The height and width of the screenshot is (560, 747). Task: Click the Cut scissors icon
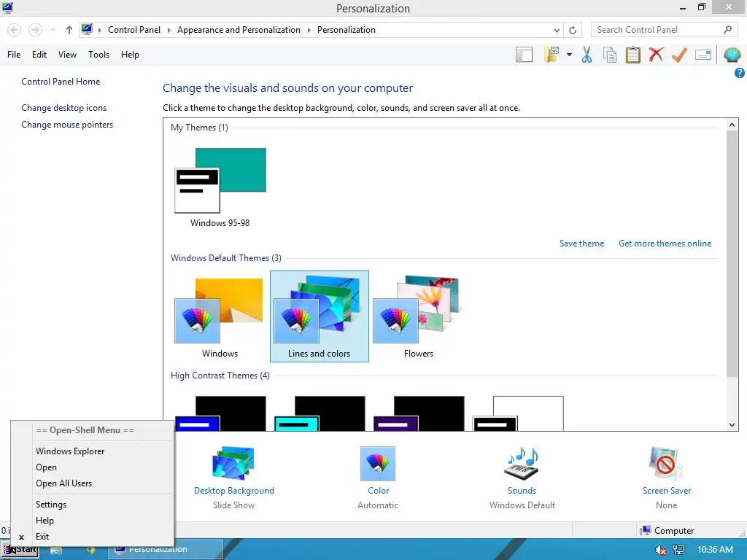(587, 55)
